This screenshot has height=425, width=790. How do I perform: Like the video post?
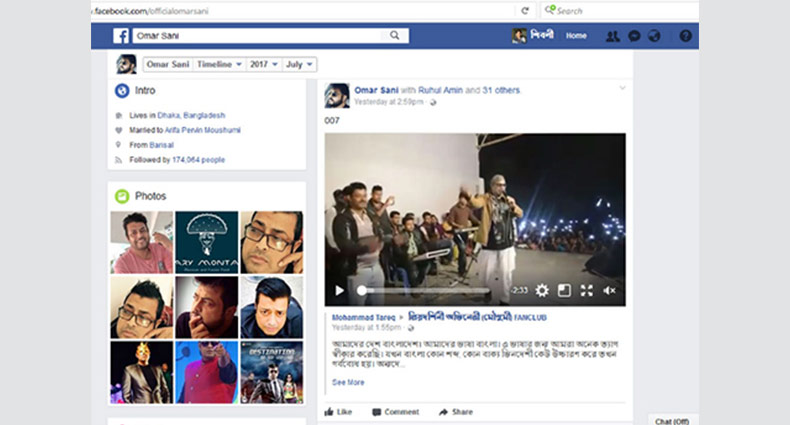coord(338,411)
